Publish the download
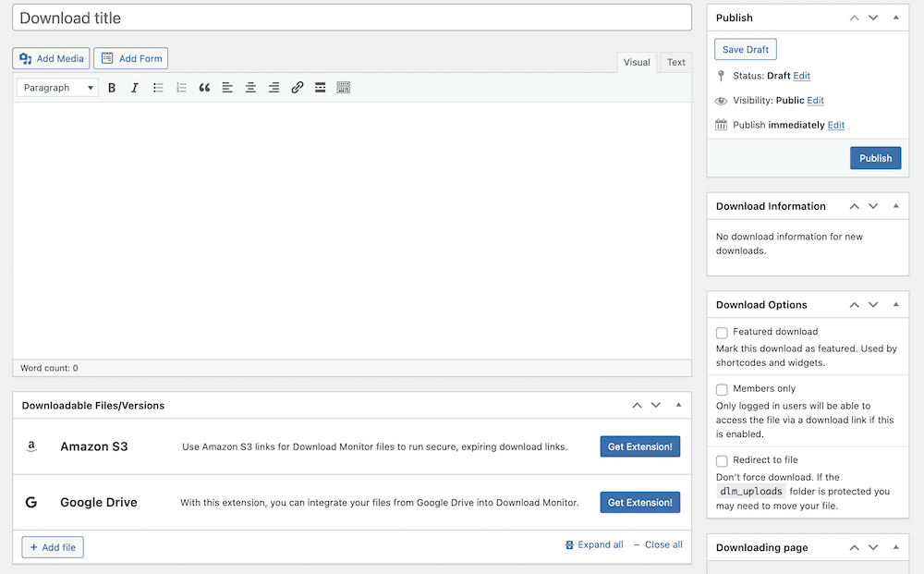 [x=875, y=158]
